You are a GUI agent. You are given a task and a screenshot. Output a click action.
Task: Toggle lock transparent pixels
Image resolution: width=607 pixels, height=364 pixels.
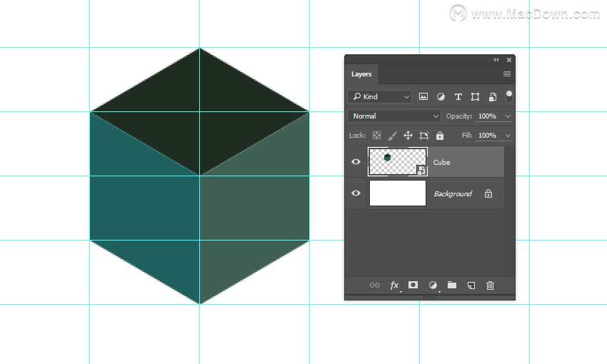pyautogui.click(x=376, y=136)
